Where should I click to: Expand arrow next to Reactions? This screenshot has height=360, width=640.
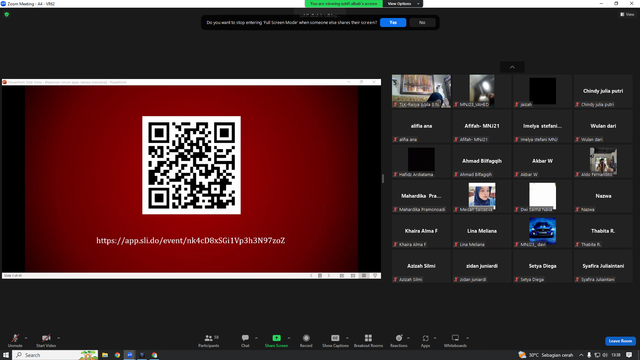[408, 338]
